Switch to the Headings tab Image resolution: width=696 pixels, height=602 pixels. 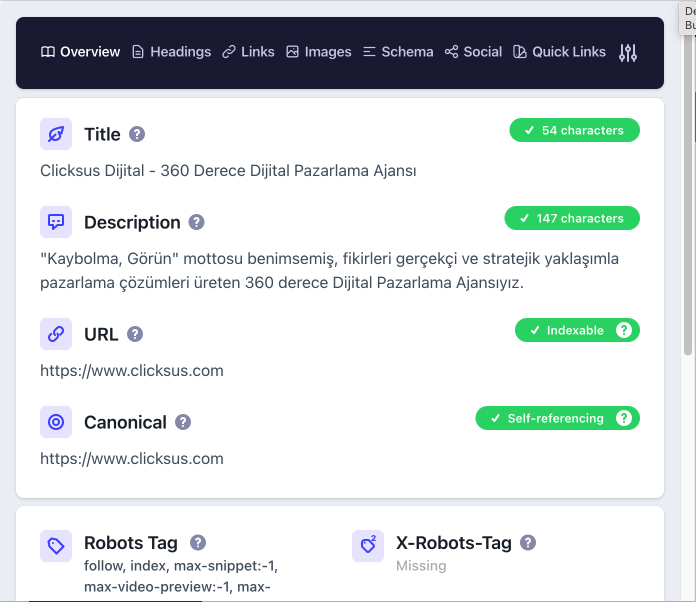(171, 52)
